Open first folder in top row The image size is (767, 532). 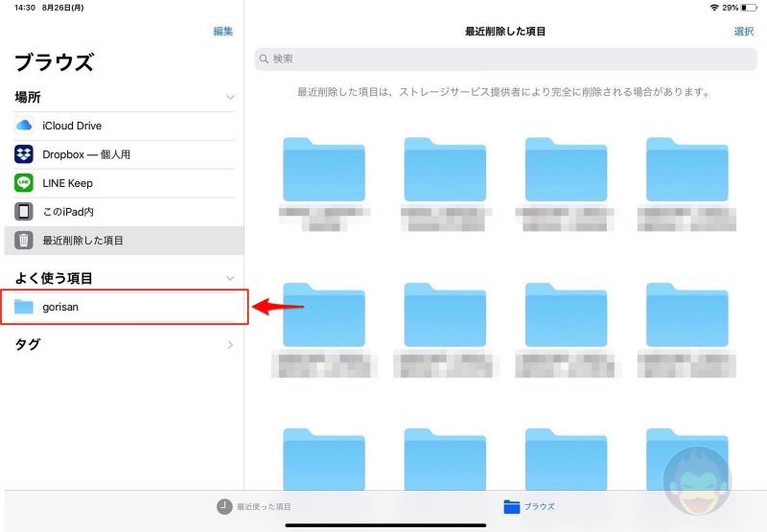(324, 169)
